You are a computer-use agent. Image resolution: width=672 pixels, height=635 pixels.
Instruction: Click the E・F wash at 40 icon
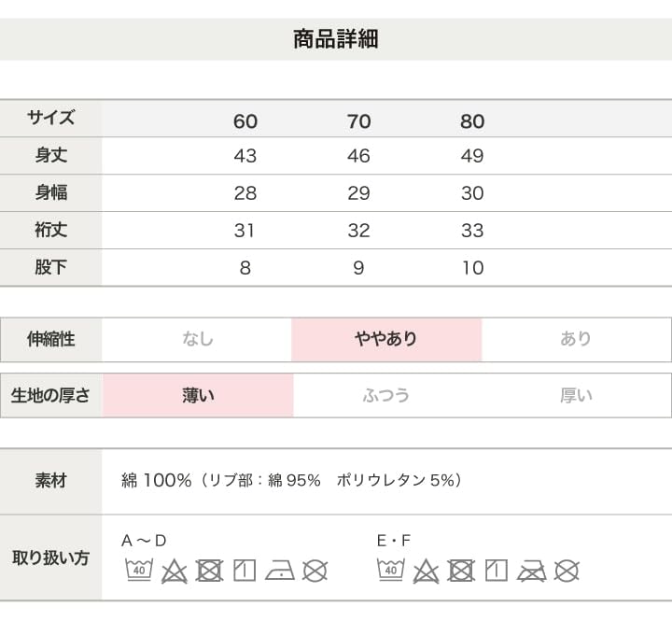[391, 571]
